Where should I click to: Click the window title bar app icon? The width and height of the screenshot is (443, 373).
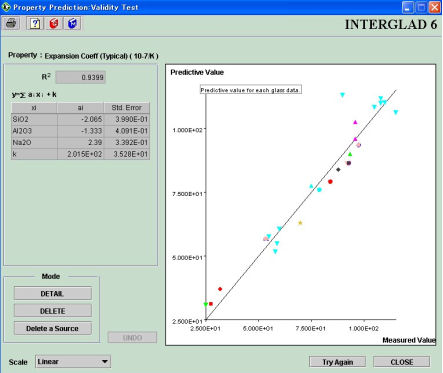pyautogui.click(x=6, y=7)
